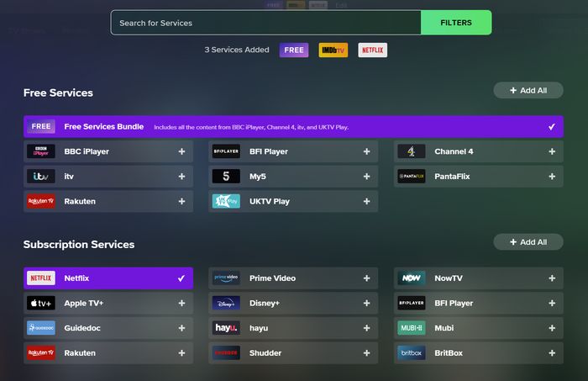The height and width of the screenshot is (381, 588).
Task: Click the Channel 4 logo
Action: pos(412,151)
